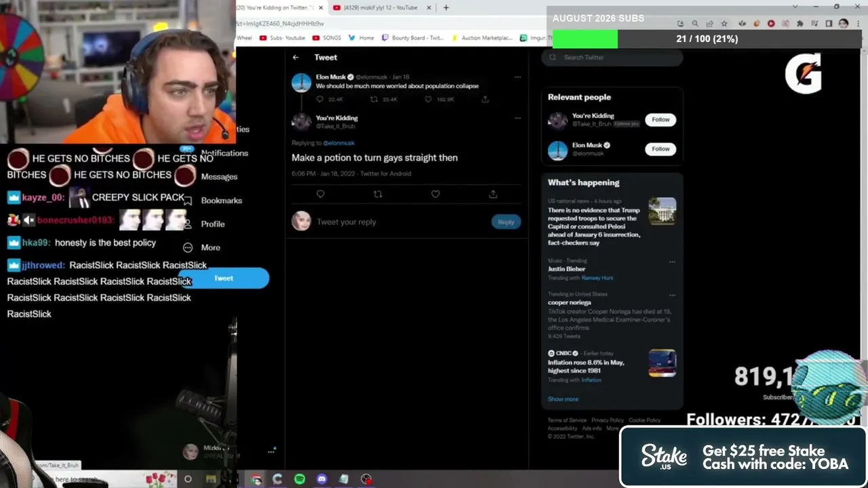Screen dimensions: 868x488
Task: Share the potion tweet by You're Kidding
Action: point(493,195)
